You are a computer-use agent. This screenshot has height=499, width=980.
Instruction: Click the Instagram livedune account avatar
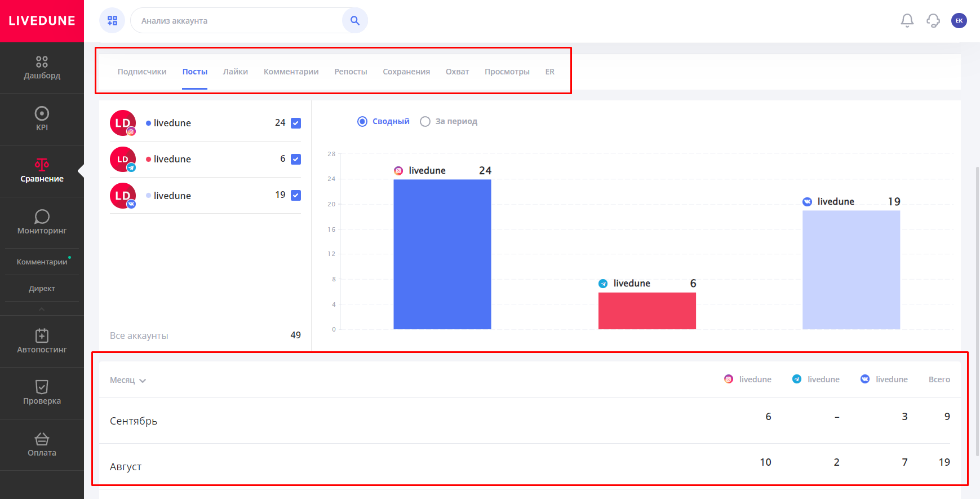point(123,123)
